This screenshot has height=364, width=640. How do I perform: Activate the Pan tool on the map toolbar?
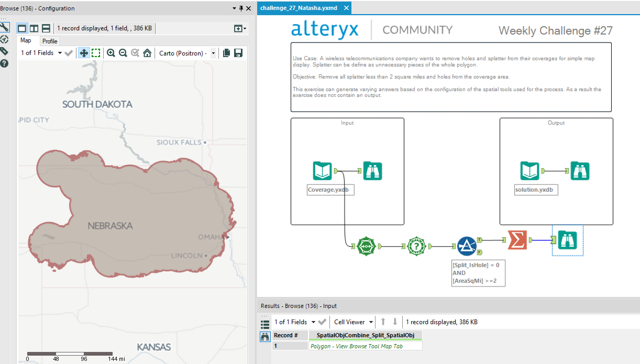pos(84,53)
